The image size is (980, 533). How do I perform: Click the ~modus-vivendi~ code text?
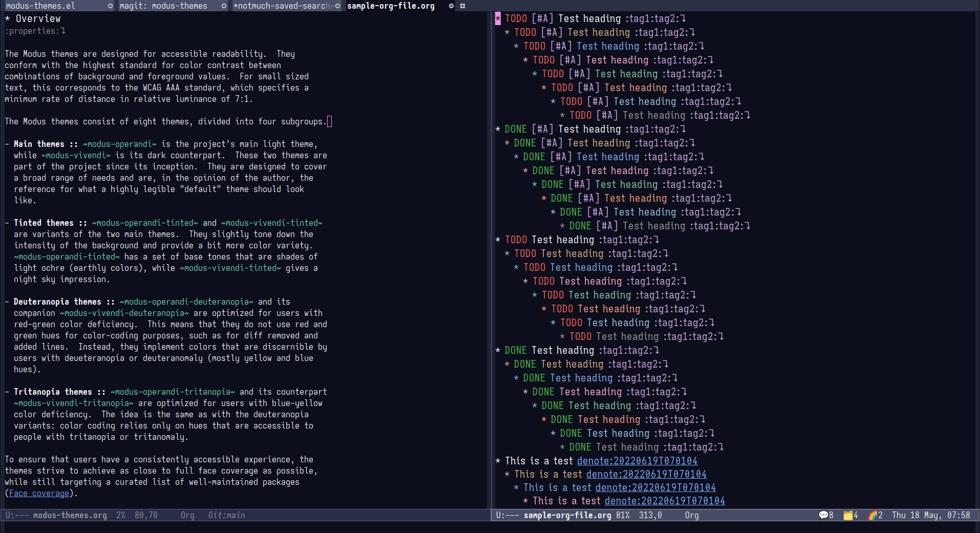pyautogui.click(x=76, y=156)
